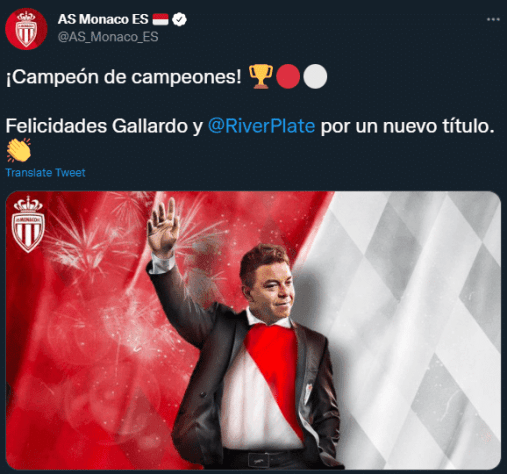Viewport: 507px width, 474px height.
Task: Click the Monaco flag emoji beside the name
Action: pyautogui.click(x=160, y=19)
